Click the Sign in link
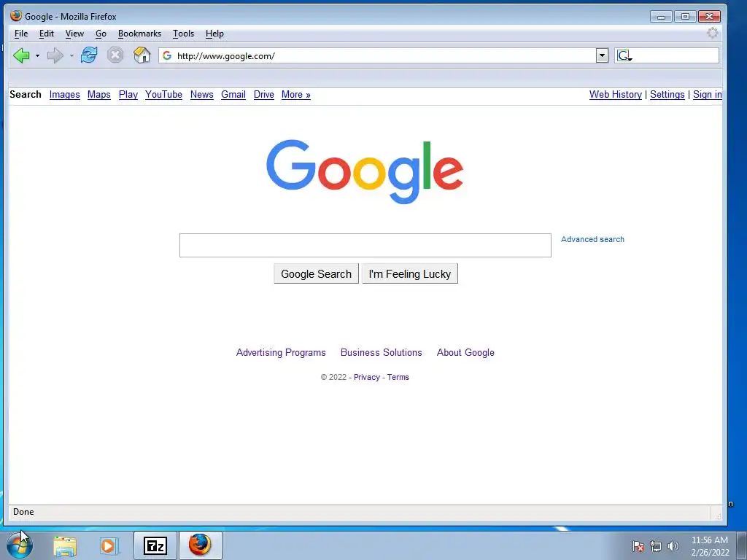The width and height of the screenshot is (747, 560). (708, 94)
